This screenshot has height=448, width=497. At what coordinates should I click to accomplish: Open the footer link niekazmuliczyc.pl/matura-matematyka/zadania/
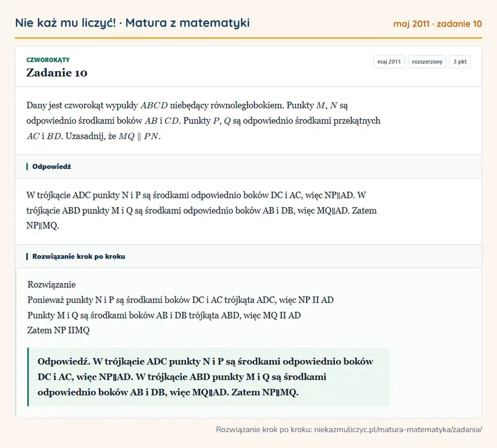[x=398, y=429]
